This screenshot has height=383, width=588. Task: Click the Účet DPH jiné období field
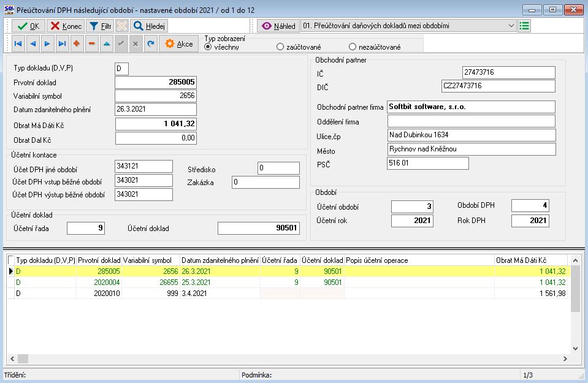click(143, 167)
